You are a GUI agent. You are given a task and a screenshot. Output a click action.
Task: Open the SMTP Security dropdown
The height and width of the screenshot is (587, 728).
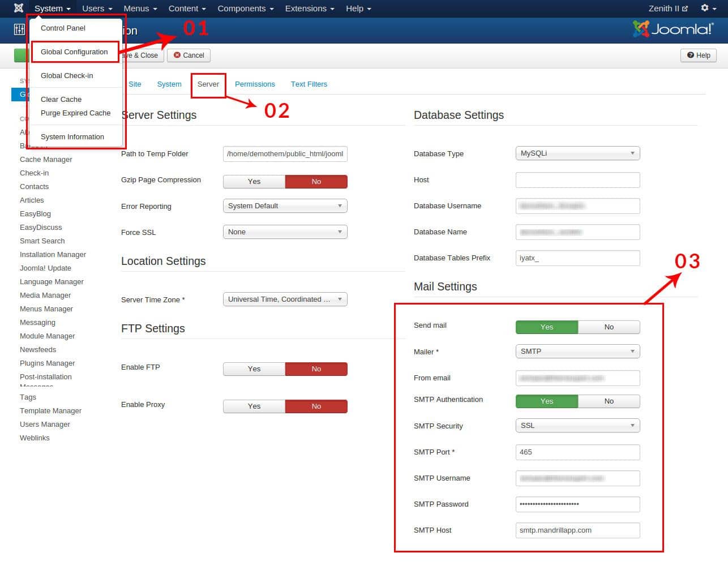578,425
